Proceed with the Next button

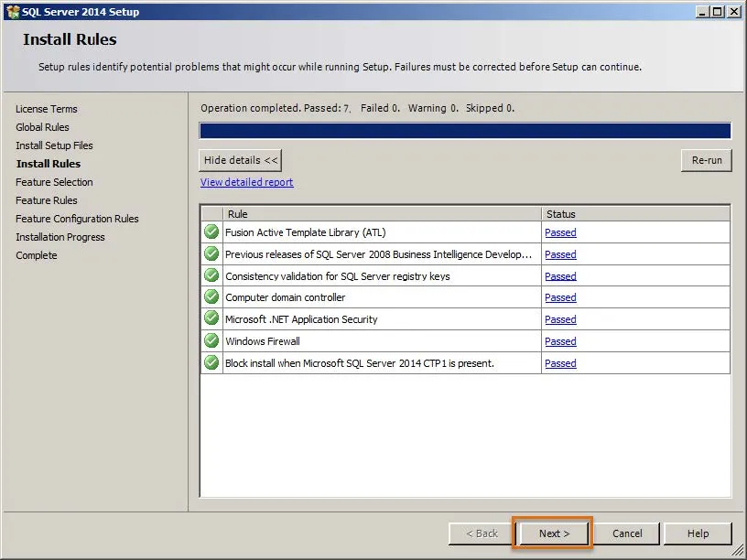pyautogui.click(x=554, y=533)
